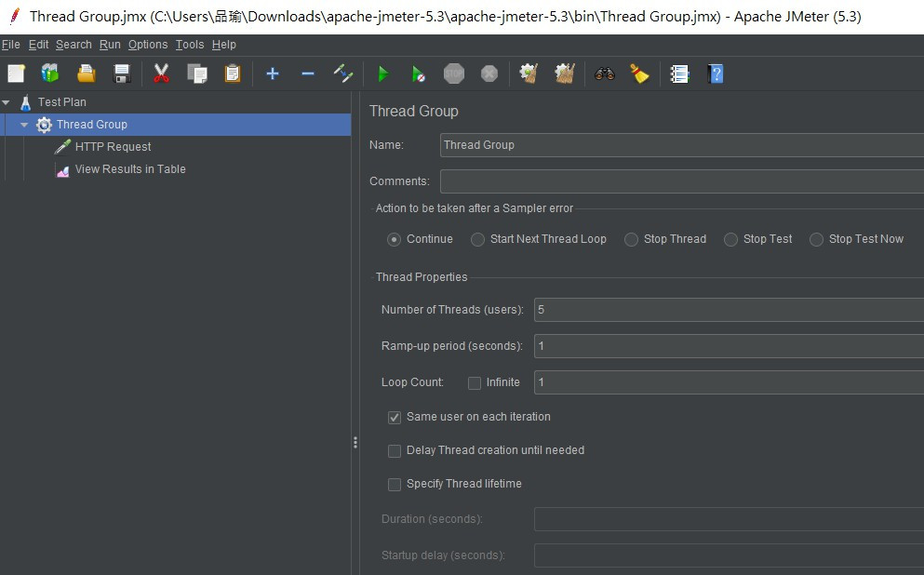This screenshot has width=924, height=575.
Task: Click the Duration (seconds) field
Action: point(729,519)
